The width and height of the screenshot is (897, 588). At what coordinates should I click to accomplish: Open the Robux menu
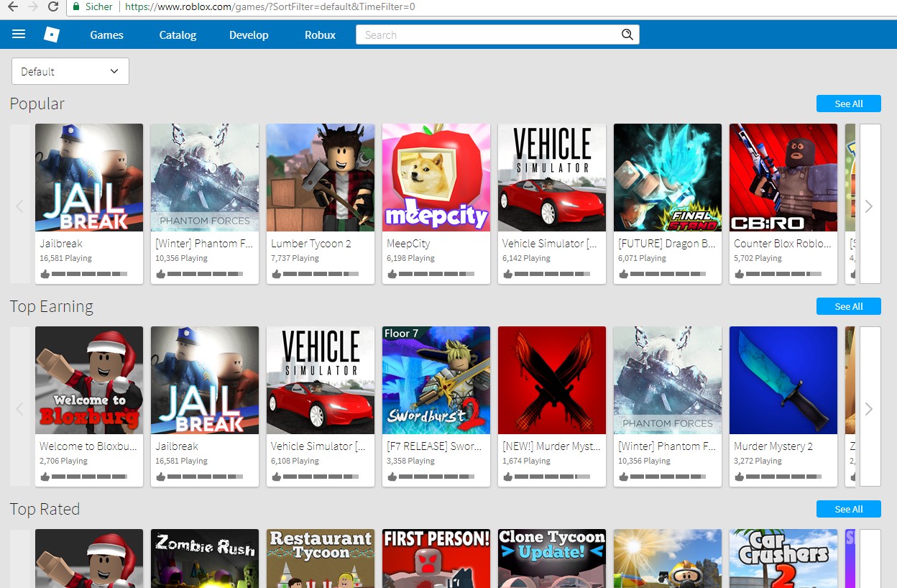[x=320, y=35]
